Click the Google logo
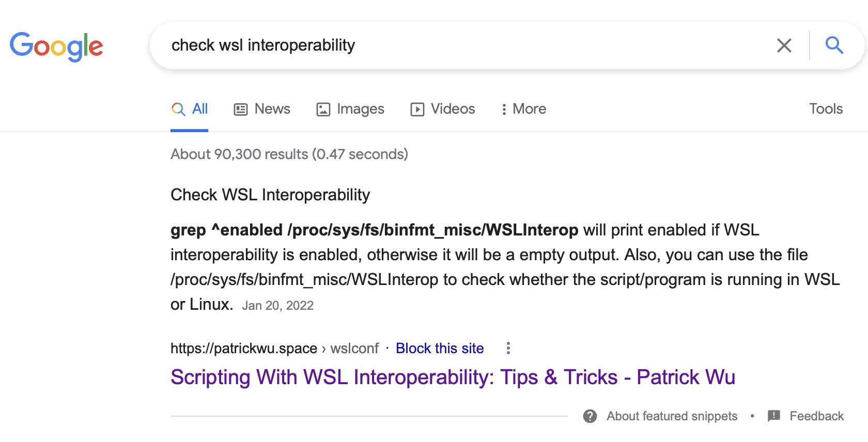868x442 pixels. click(56, 46)
